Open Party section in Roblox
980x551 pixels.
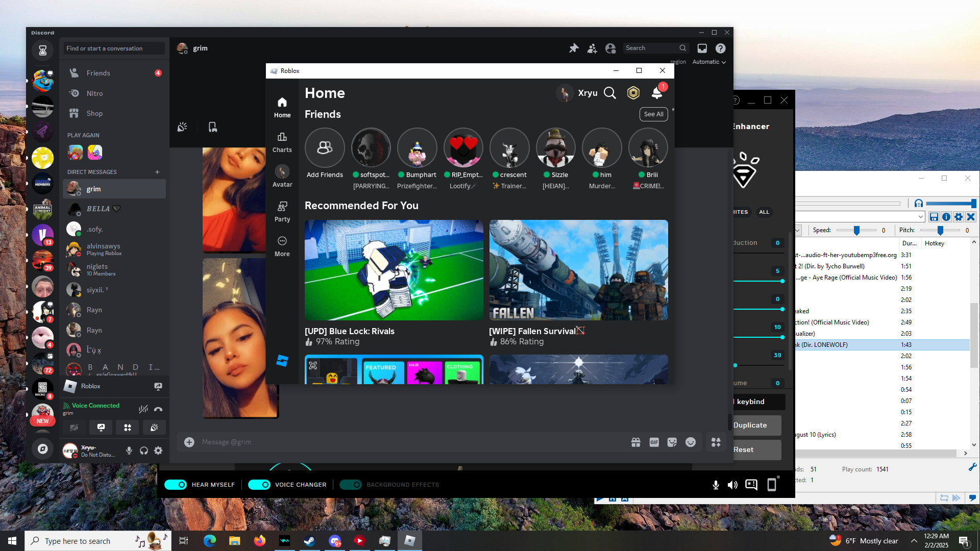pyautogui.click(x=282, y=211)
